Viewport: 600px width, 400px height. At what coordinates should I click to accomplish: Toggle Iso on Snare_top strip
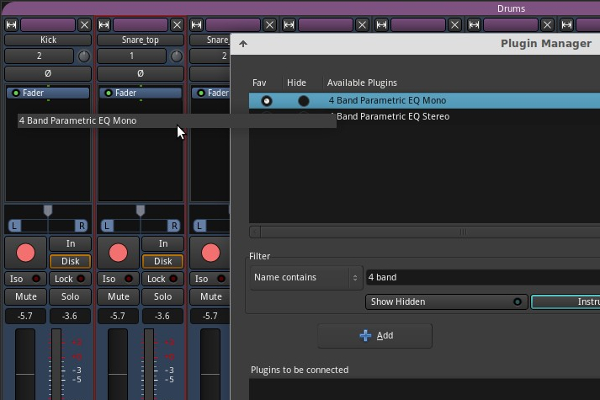[x=118, y=279]
